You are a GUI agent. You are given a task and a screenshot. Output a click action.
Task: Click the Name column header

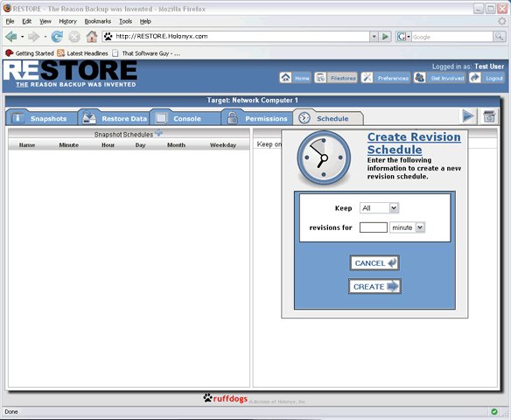pyautogui.click(x=27, y=145)
